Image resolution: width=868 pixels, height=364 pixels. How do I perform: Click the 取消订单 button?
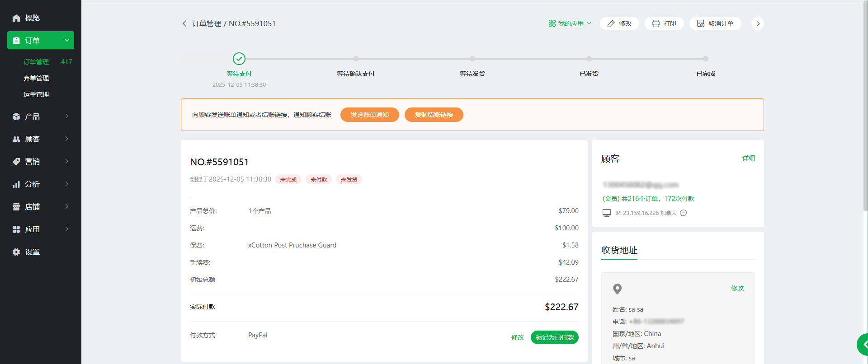[715, 23]
